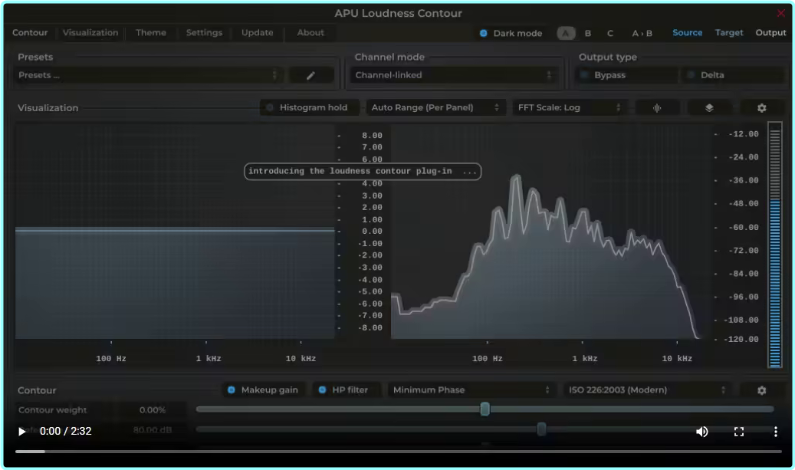Viewport: 795px width, 470px height.
Task: Click the A›B copy button
Action: pyautogui.click(x=642, y=33)
